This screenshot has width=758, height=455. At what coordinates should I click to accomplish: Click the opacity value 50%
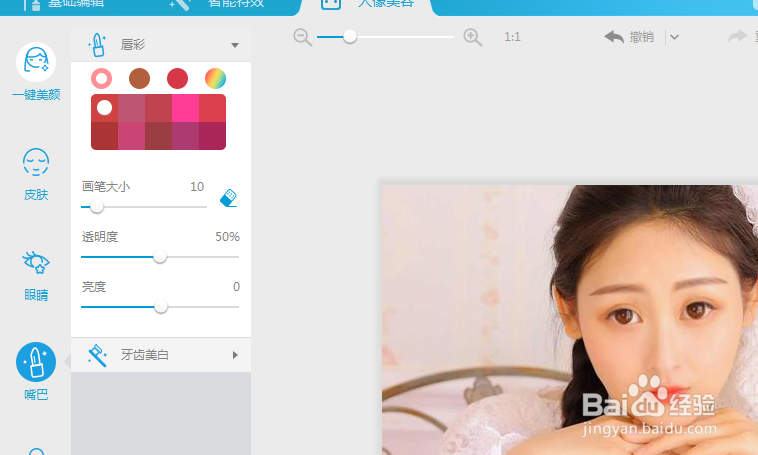[x=227, y=237]
